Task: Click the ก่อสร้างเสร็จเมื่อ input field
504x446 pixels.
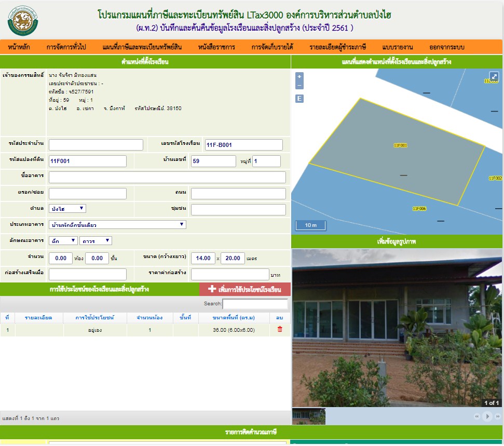Action: tap(87, 274)
